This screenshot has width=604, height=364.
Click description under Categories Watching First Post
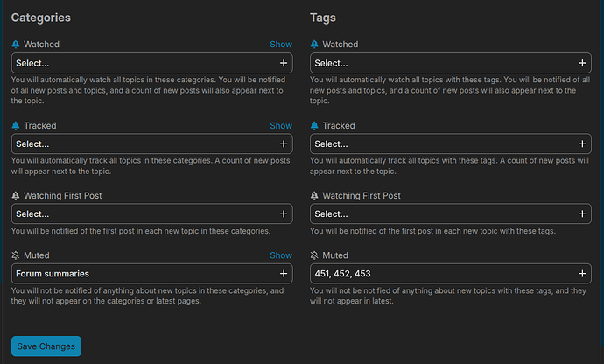141,231
